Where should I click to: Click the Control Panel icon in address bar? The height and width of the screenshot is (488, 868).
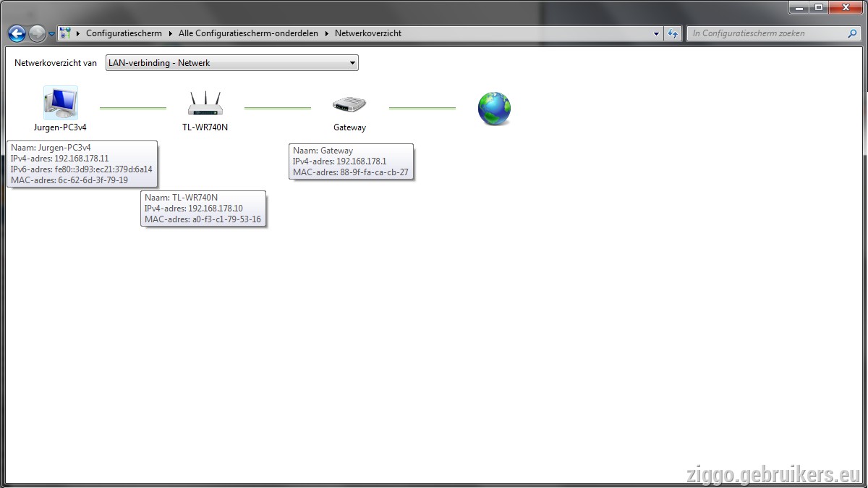(x=65, y=33)
